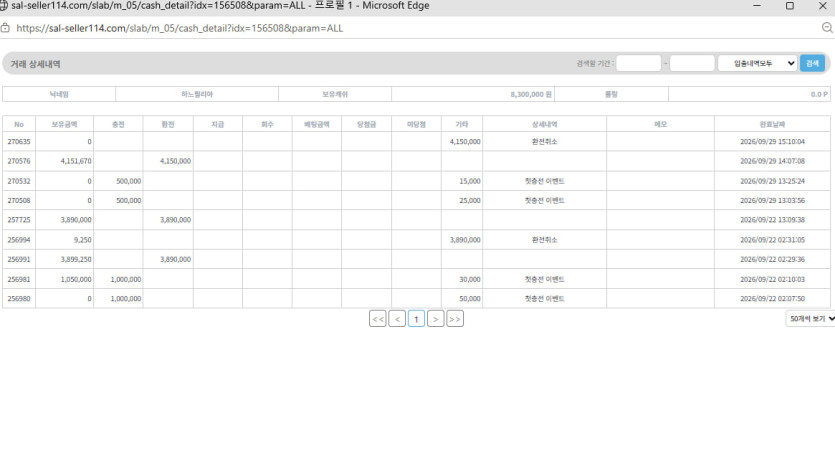Click 환전취소 detail in row 256994
Viewport: 835px width, 469px height.
544,240
